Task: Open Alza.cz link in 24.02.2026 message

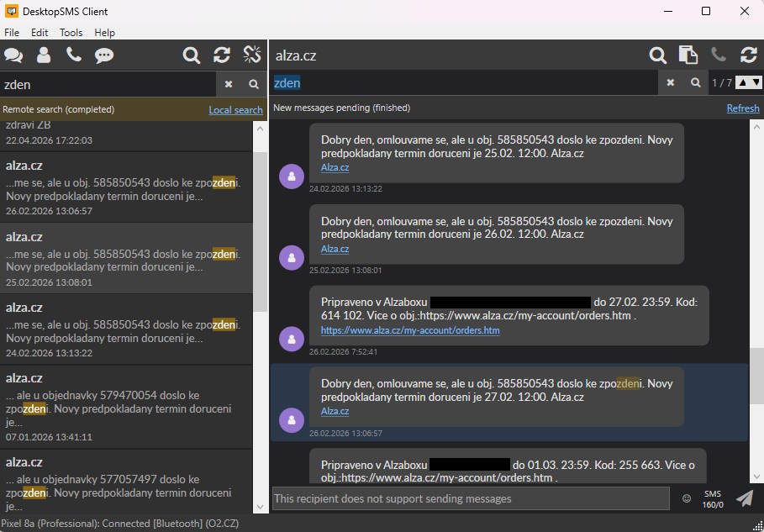Action: [x=335, y=167]
